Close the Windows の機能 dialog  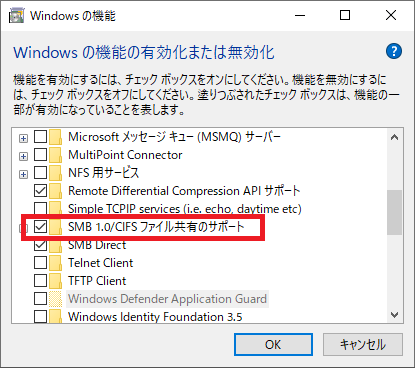click(391, 15)
